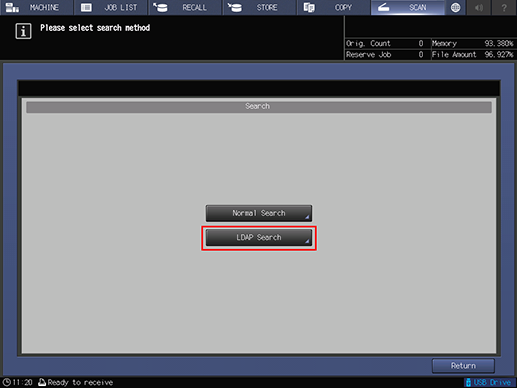
Task: Click the Orig. Count label
Action: coord(368,43)
